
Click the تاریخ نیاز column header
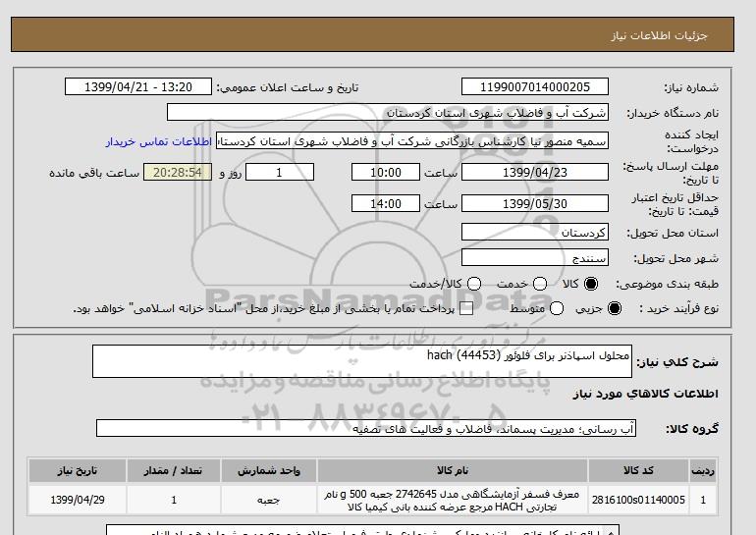[78, 471]
